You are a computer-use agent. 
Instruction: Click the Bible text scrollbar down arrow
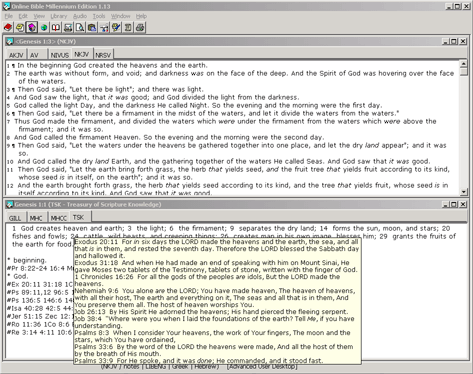(x=463, y=192)
